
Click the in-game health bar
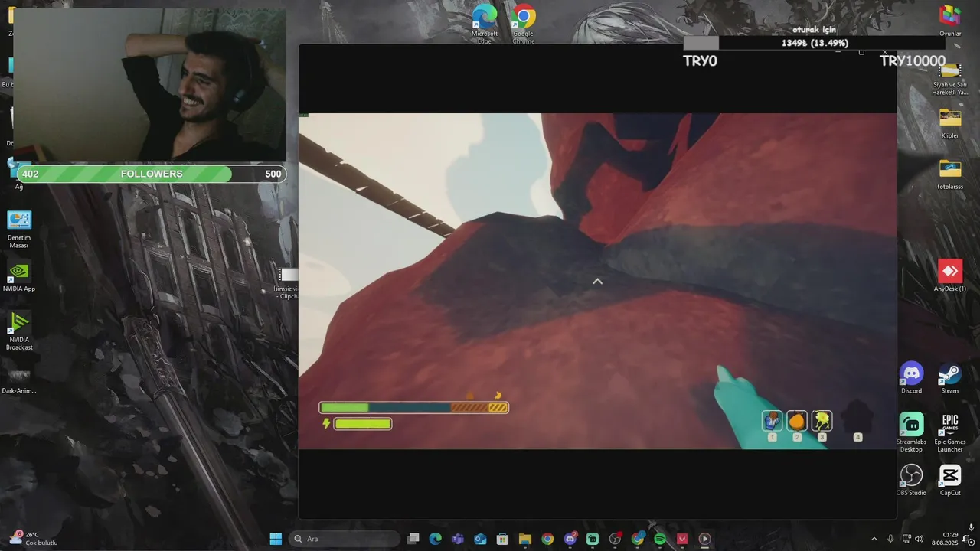[x=414, y=408]
